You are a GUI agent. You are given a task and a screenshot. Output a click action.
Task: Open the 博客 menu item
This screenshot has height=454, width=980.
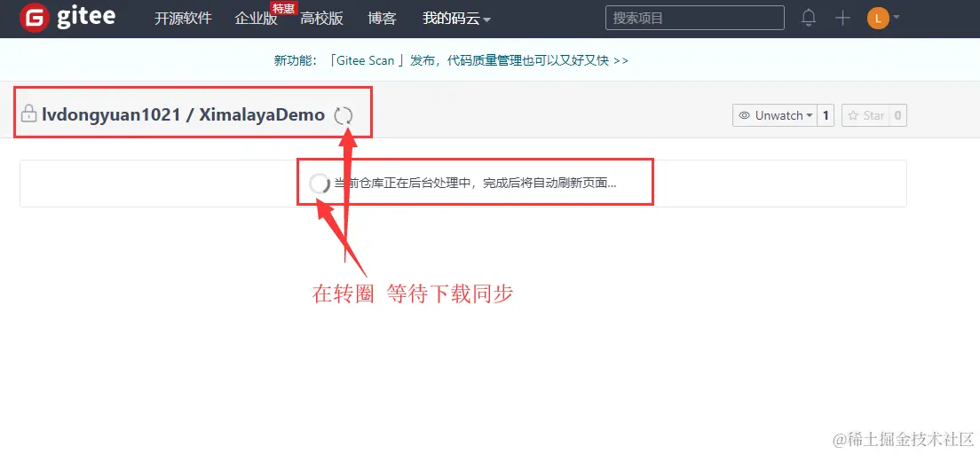382,19
